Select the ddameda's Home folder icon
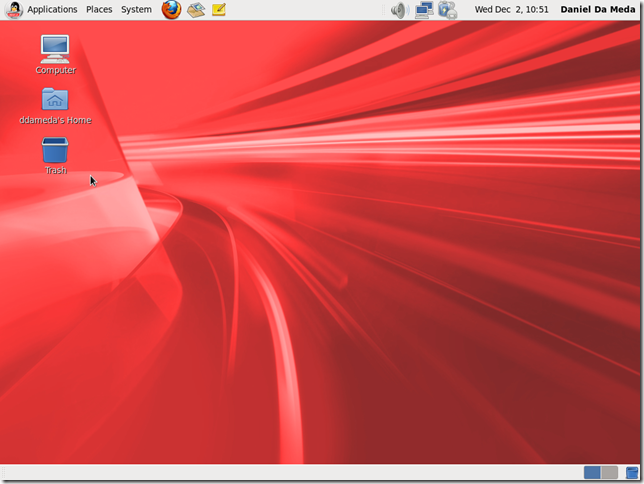Image resolution: width=644 pixels, height=484 pixels. (x=55, y=106)
